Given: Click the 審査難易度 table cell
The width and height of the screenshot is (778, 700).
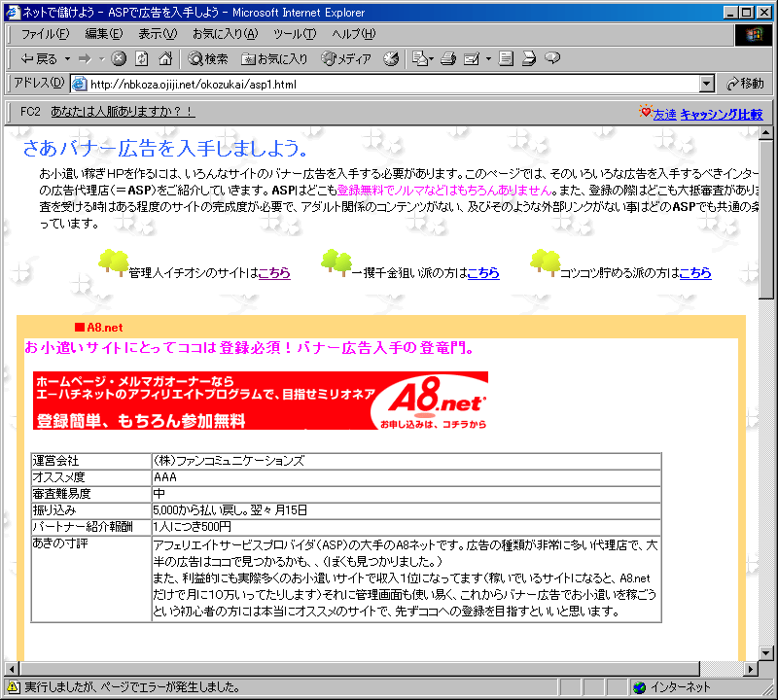Looking at the screenshot, I should click(91, 494).
